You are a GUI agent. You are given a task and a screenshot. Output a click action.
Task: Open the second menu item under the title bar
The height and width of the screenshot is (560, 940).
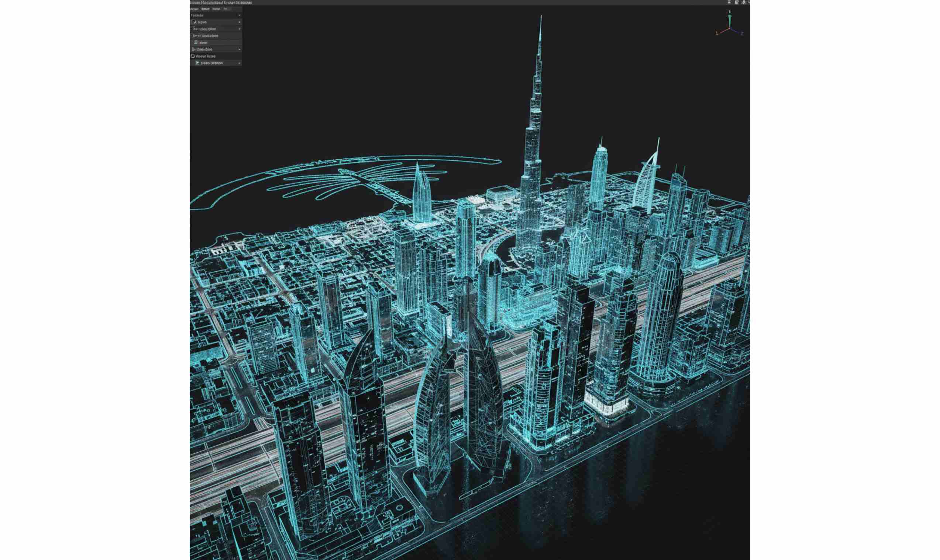tap(205, 9)
